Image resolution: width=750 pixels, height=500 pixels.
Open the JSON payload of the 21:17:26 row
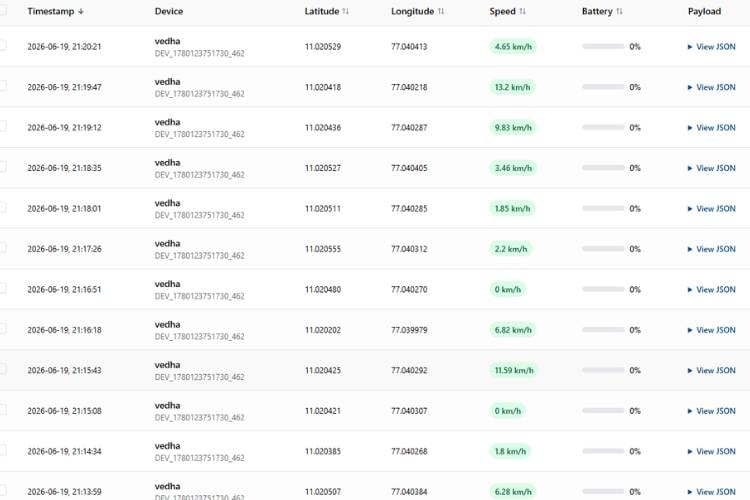pyautogui.click(x=711, y=249)
